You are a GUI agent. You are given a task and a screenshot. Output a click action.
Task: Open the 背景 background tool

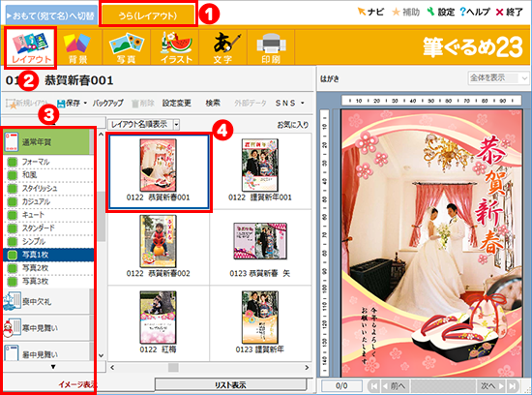click(x=77, y=47)
